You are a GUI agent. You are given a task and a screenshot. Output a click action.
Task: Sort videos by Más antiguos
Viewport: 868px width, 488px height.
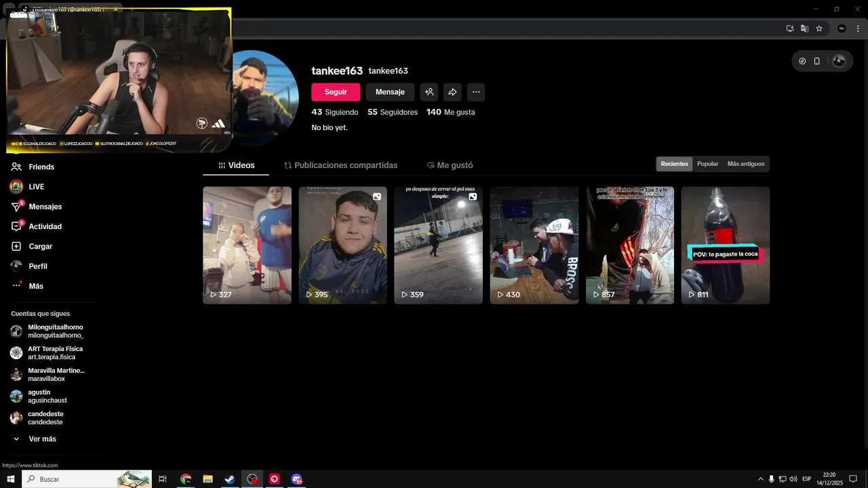click(746, 164)
